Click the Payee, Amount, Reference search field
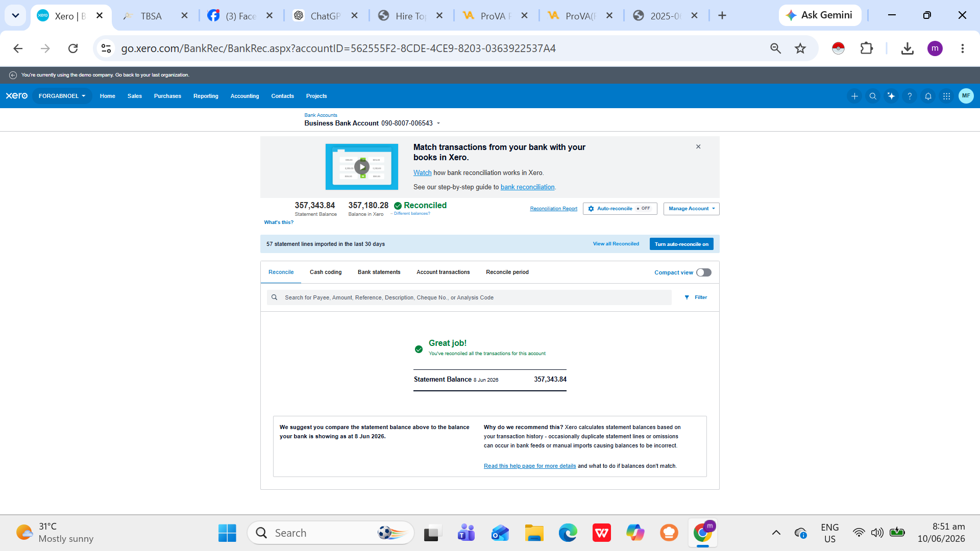The width and height of the screenshot is (980, 551). pos(469,297)
